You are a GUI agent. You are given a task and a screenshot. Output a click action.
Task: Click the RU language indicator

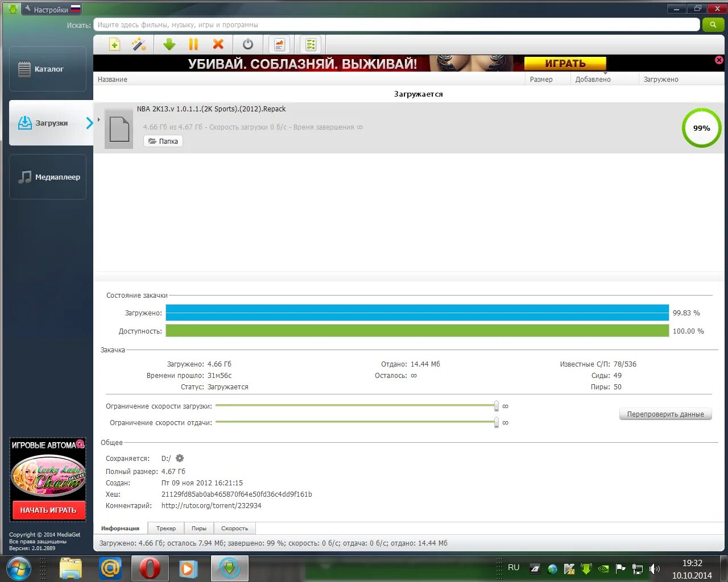[x=514, y=567]
